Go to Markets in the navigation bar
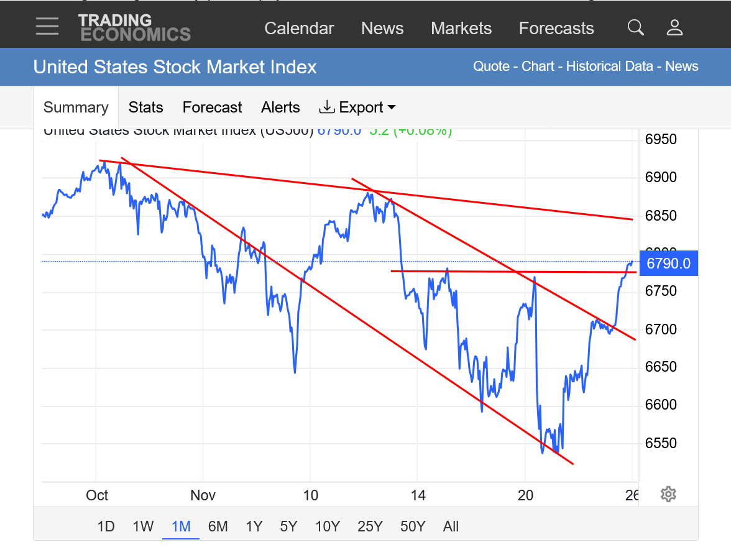 pyautogui.click(x=461, y=29)
